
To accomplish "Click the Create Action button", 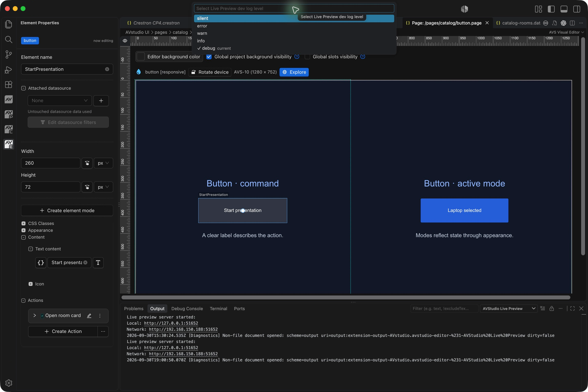I will pos(63,331).
